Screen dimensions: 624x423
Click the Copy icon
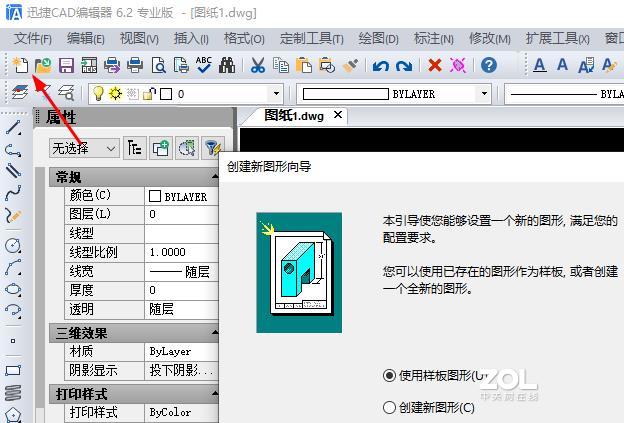click(x=281, y=65)
